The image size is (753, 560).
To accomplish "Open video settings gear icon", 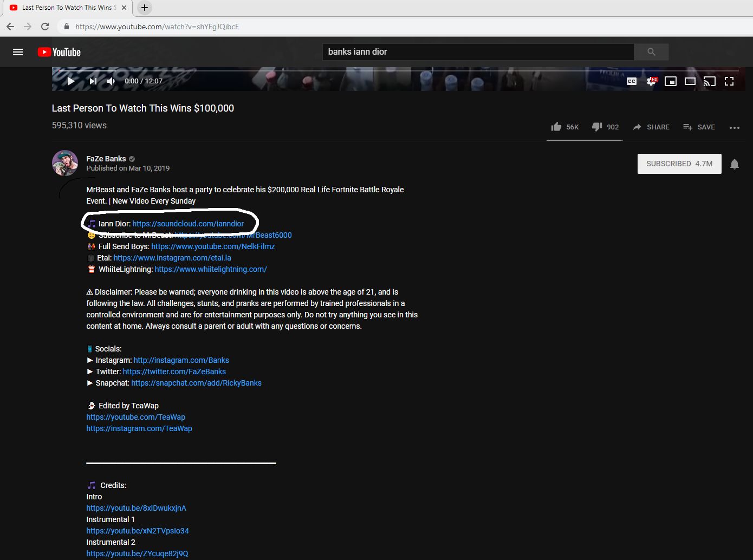I will click(x=651, y=81).
